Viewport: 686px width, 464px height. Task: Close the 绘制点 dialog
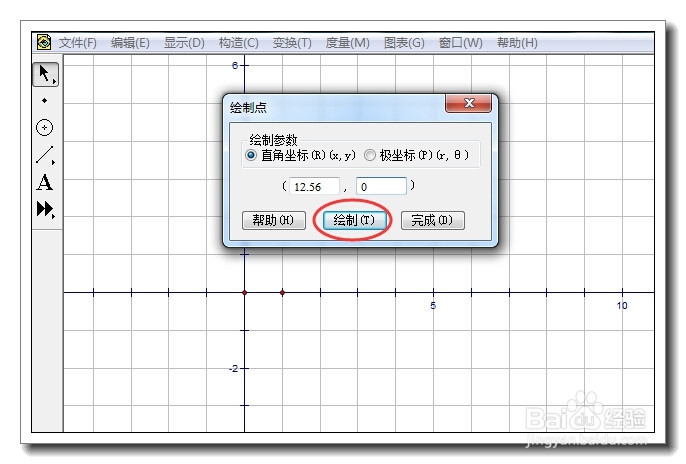(x=469, y=103)
